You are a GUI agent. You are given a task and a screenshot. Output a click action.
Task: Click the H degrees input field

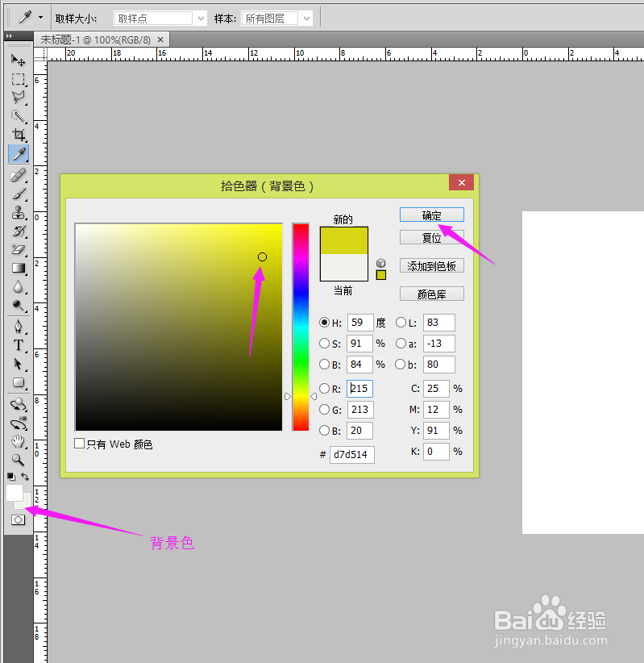360,323
